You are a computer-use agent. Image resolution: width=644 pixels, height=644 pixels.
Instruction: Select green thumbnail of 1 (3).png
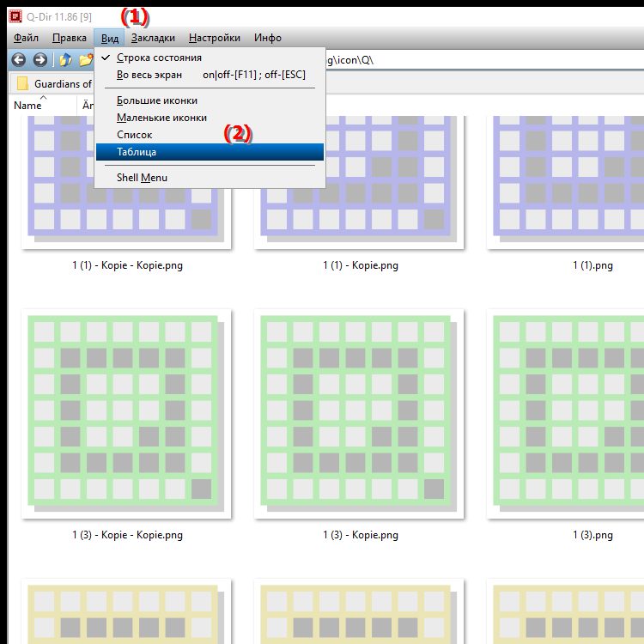pyautogui.click(x=566, y=414)
